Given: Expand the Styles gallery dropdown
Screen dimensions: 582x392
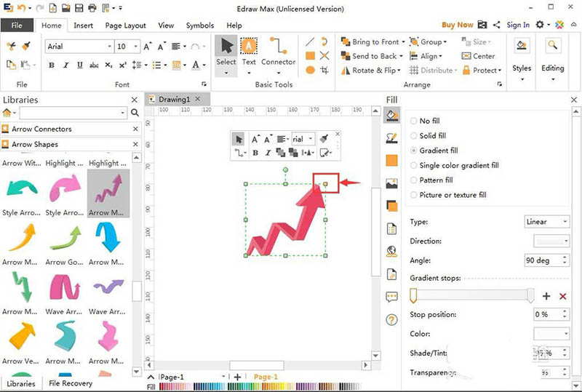Looking at the screenshot, I should coord(522,79).
